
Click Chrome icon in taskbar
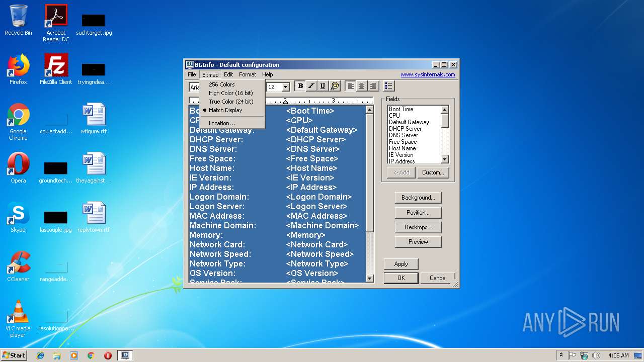pyautogui.click(x=91, y=355)
